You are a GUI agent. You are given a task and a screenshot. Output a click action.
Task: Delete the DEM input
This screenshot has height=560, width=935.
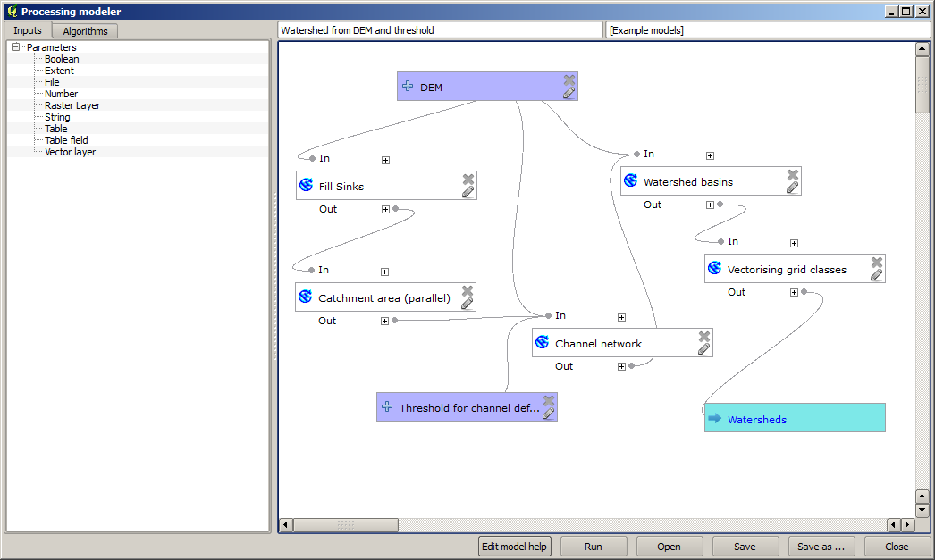569,79
